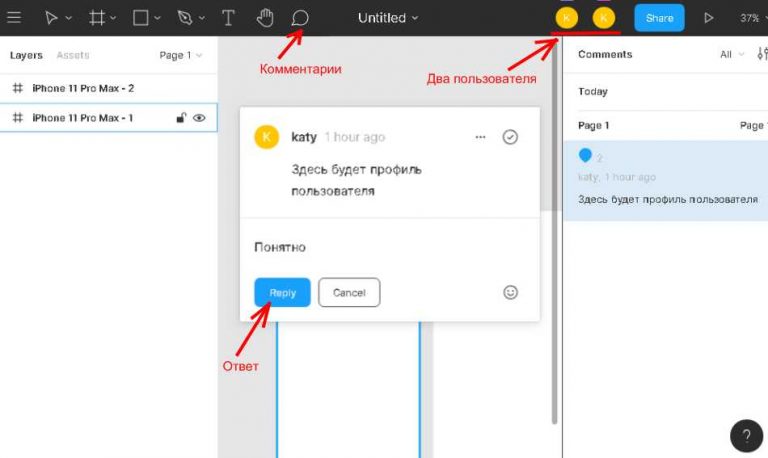Activate the Comment tool
This screenshot has width=768, height=458.
299,18
